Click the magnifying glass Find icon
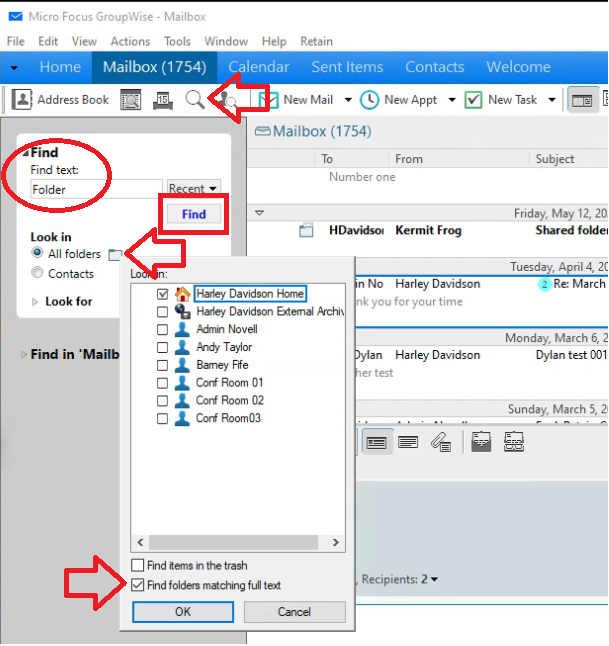Viewport: 609px width, 646px height. pyautogui.click(x=195, y=100)
